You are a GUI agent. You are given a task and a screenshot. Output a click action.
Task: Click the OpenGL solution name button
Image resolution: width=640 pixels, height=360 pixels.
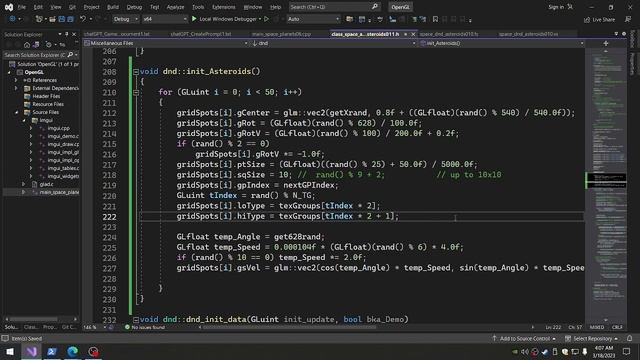coord(400,7)
